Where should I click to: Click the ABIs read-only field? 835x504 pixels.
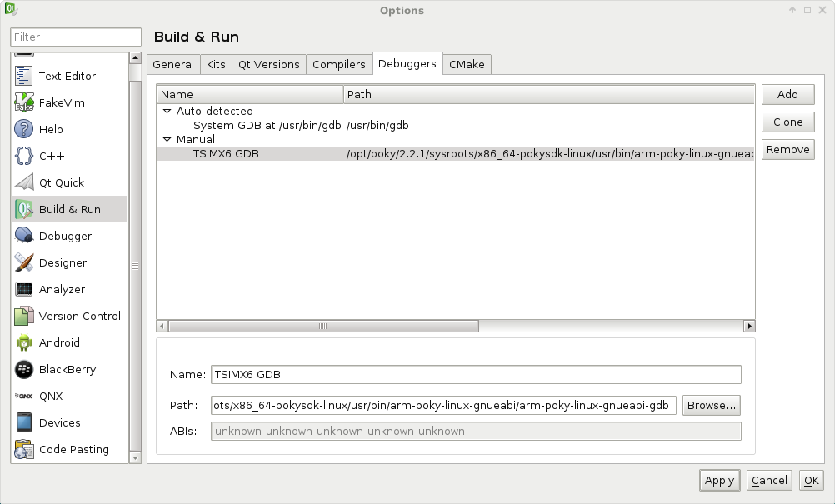coord(476,431)
